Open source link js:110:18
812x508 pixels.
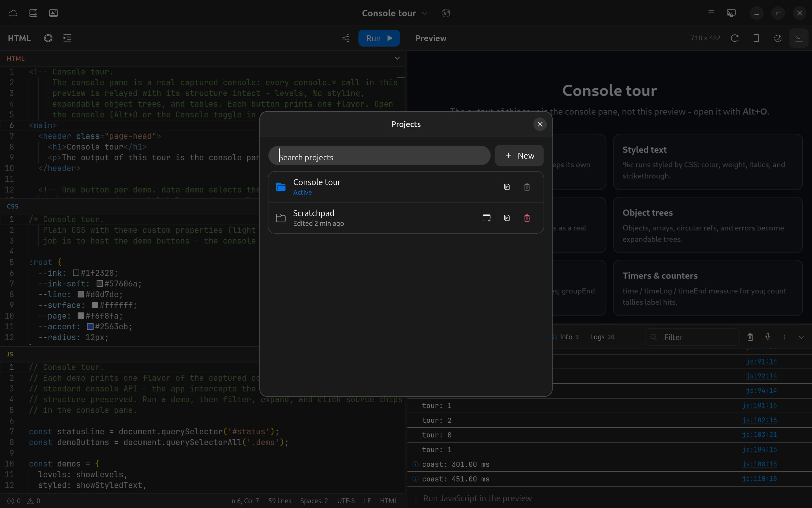[759, 478]
